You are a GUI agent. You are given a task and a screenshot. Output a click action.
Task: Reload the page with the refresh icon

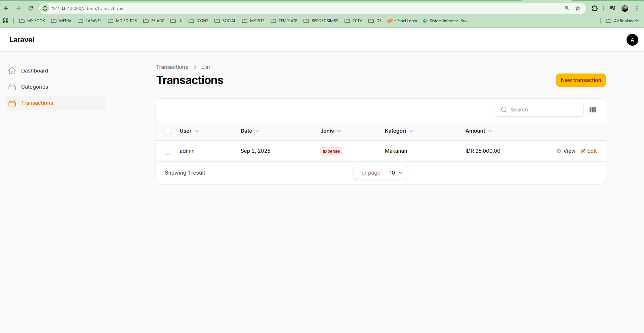pos(31,8)
